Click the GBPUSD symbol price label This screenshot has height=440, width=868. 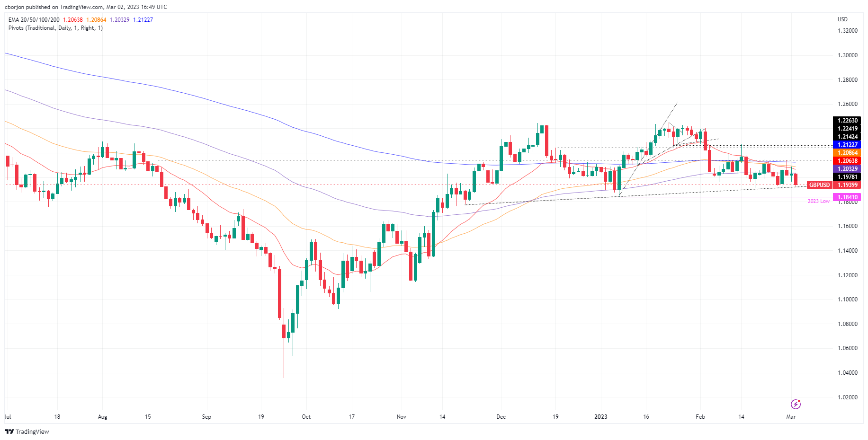(x=819, y=185)
